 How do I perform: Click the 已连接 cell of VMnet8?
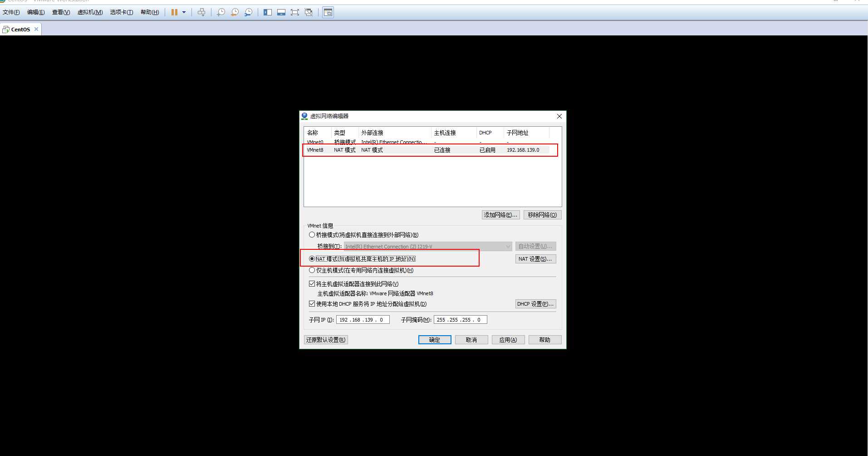tap(442, 150)
